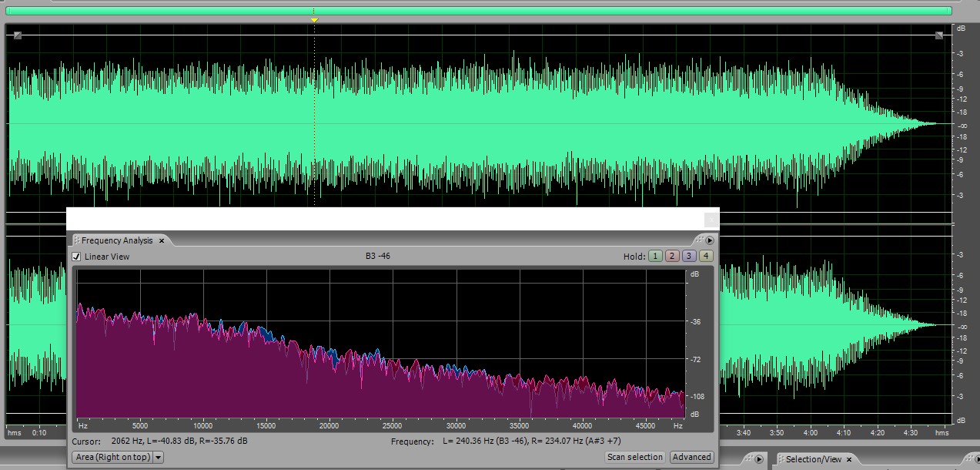The image size is (980, 470).
Task: Open panel menu left of Selection/View tab
Action: 758,459
